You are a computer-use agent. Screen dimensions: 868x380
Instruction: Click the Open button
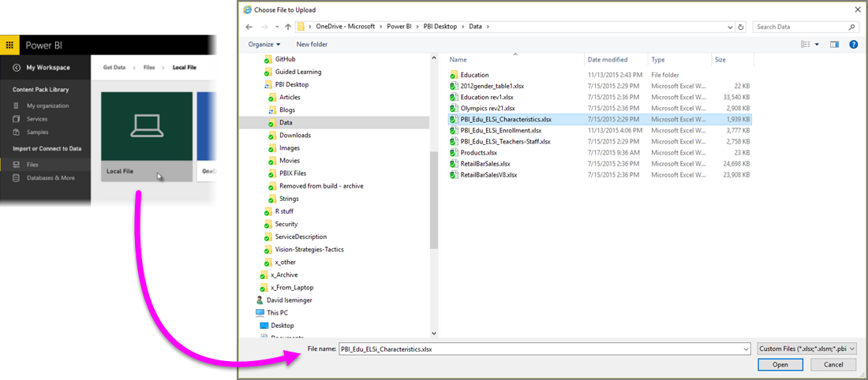coord(780,365)
